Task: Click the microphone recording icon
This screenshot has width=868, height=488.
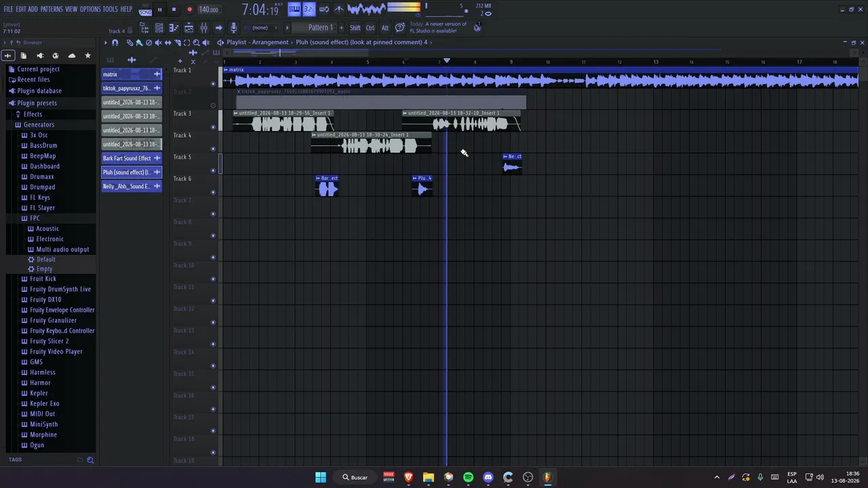Action: point(234,28)
